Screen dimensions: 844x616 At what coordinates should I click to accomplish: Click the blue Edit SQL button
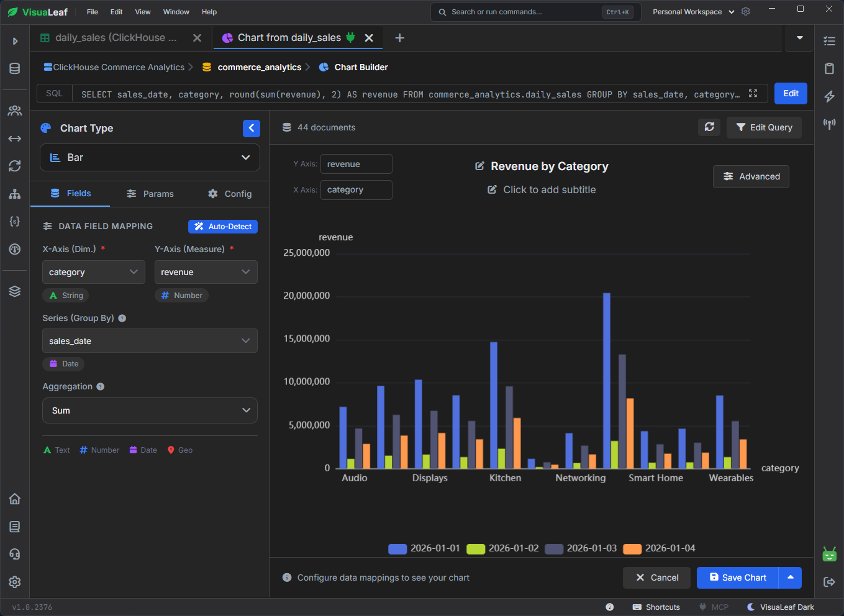click(x=791, y=93)
